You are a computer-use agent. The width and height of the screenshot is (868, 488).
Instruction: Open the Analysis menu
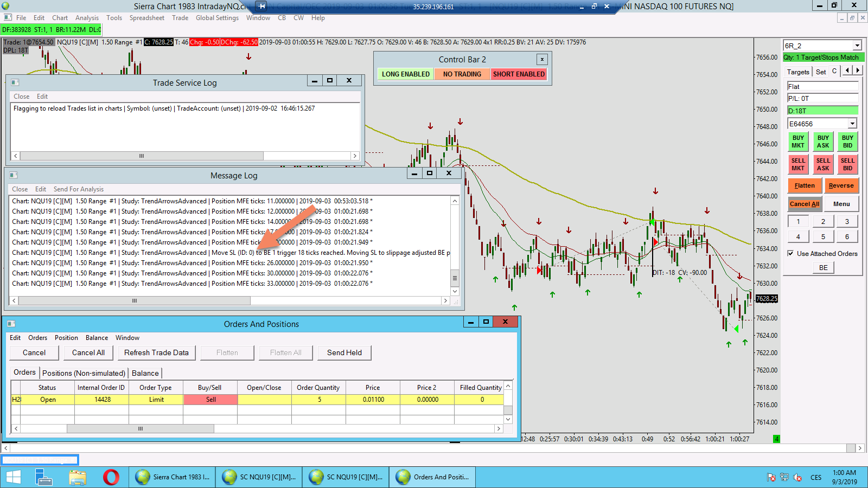coord(87,18)
